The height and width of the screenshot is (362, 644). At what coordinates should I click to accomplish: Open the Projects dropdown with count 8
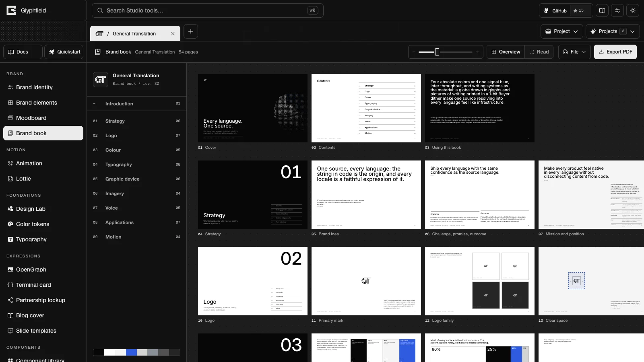pos(612,31)
